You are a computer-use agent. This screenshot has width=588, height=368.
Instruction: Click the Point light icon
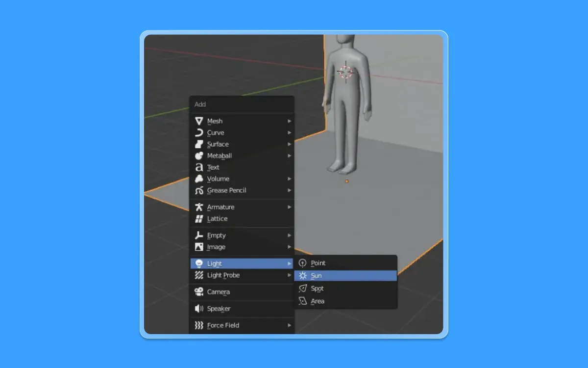(303, 263)
